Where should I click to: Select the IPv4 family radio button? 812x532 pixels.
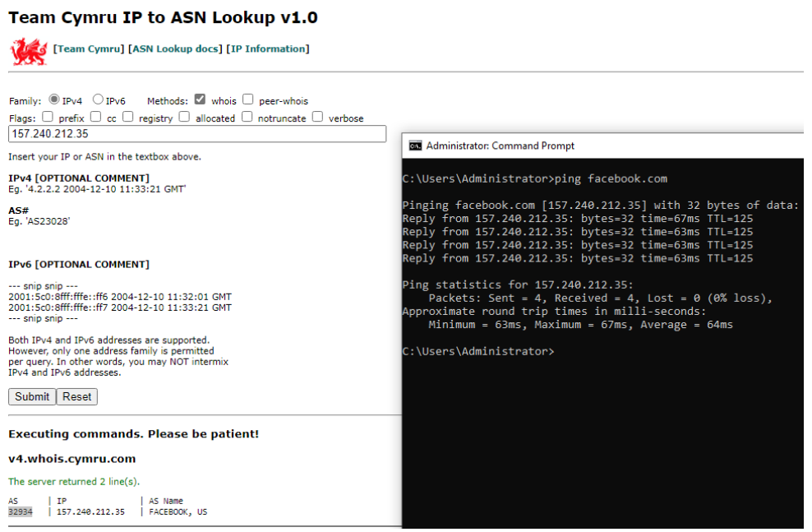point(54,99)
